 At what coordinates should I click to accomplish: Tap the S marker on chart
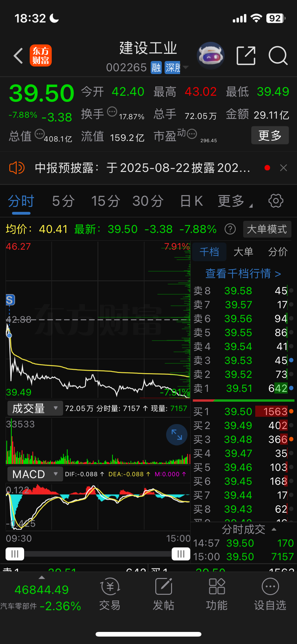tap(10, 300)
